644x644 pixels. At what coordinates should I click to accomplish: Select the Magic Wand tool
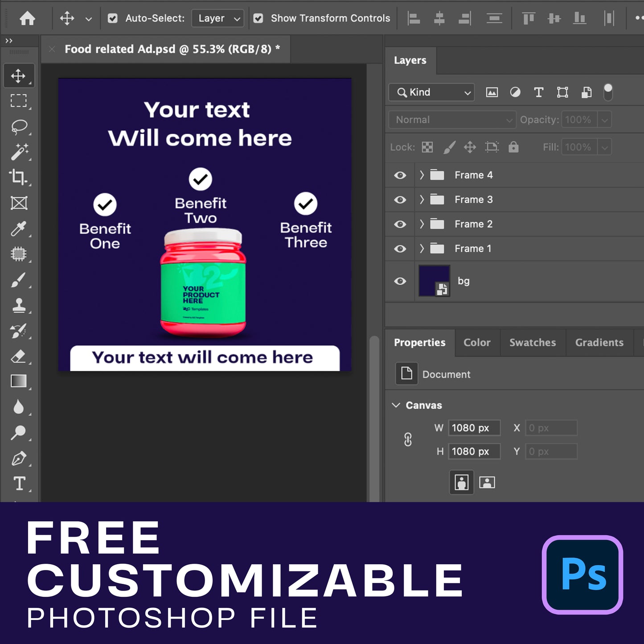point(19,152)
